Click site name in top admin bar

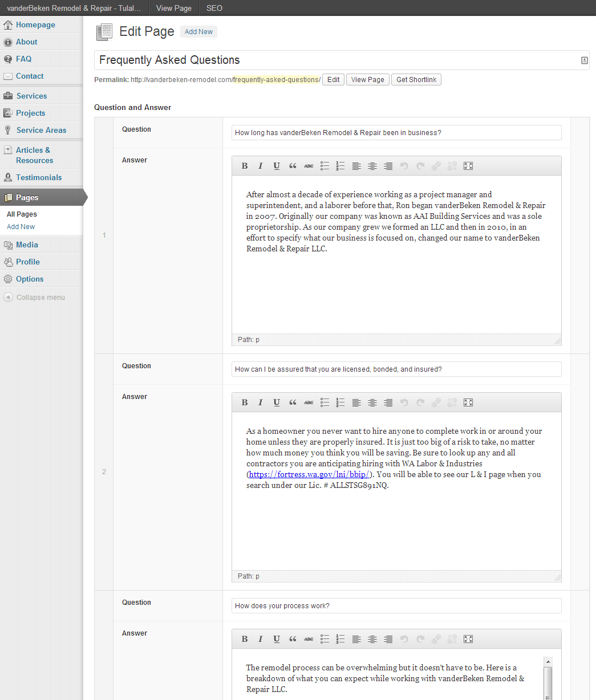coord(74,8)
